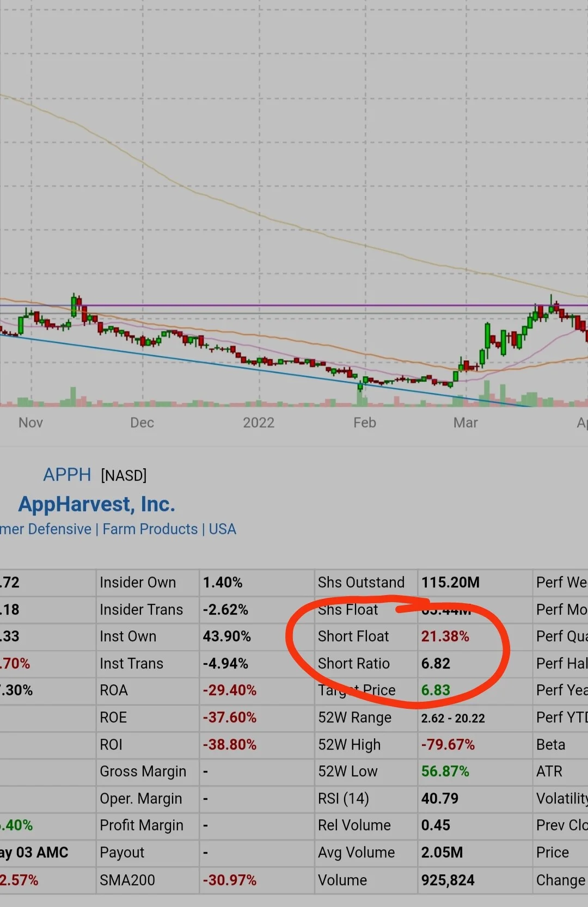Click the 56.87% 52W Low value
588x907 pixels.
click(445, 771)
